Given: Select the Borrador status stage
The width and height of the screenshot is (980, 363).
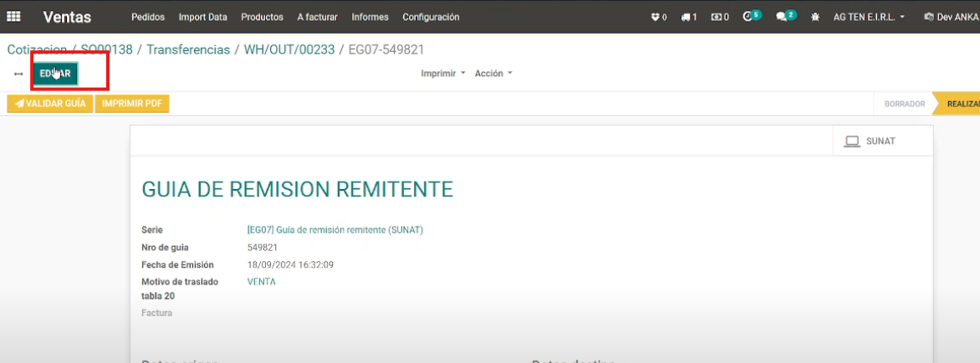Looking at the screenshot, I should pyautogui.click(x=905, y=104).
